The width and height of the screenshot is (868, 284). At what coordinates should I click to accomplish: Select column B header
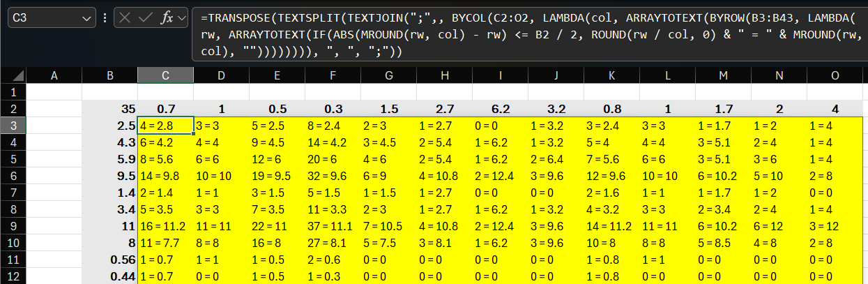coord(109,75)
